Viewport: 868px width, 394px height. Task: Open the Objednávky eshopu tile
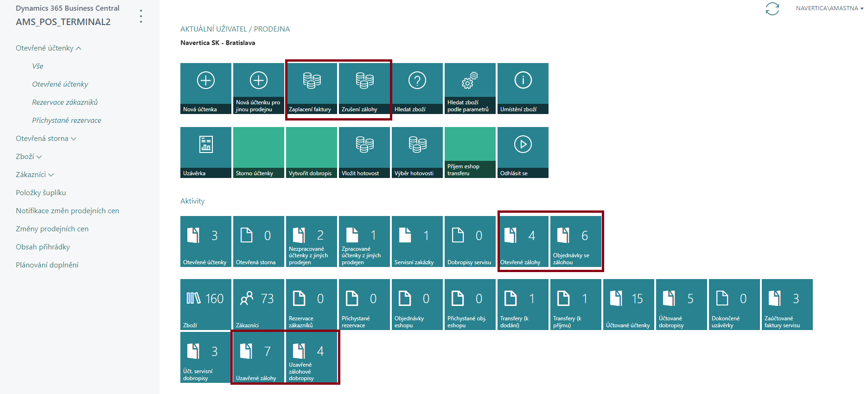pos(417,305)
